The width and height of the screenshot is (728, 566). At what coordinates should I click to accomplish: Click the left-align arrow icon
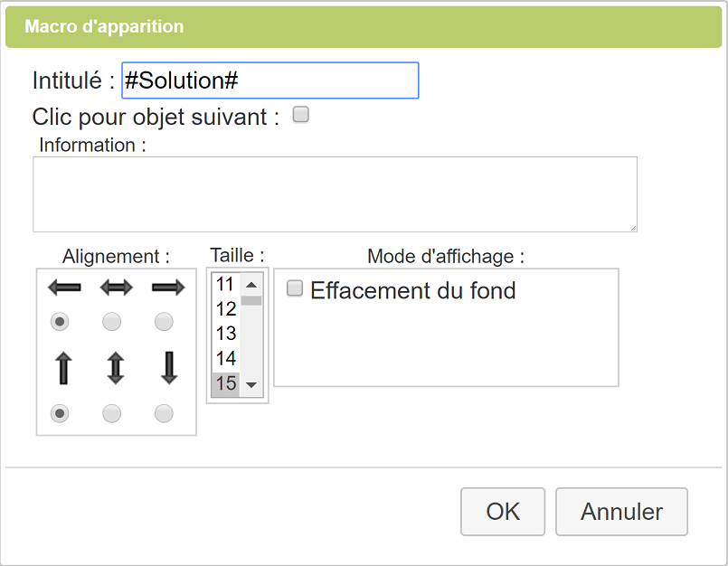64,288
